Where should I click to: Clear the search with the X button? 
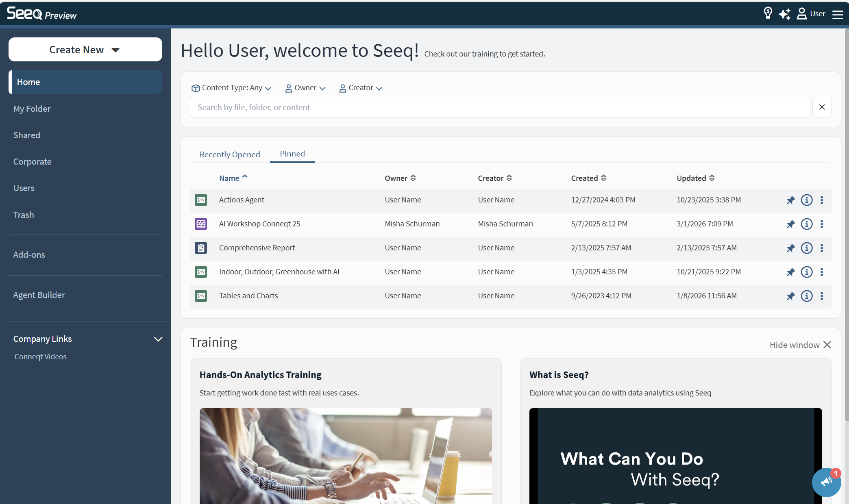[822, 107]
